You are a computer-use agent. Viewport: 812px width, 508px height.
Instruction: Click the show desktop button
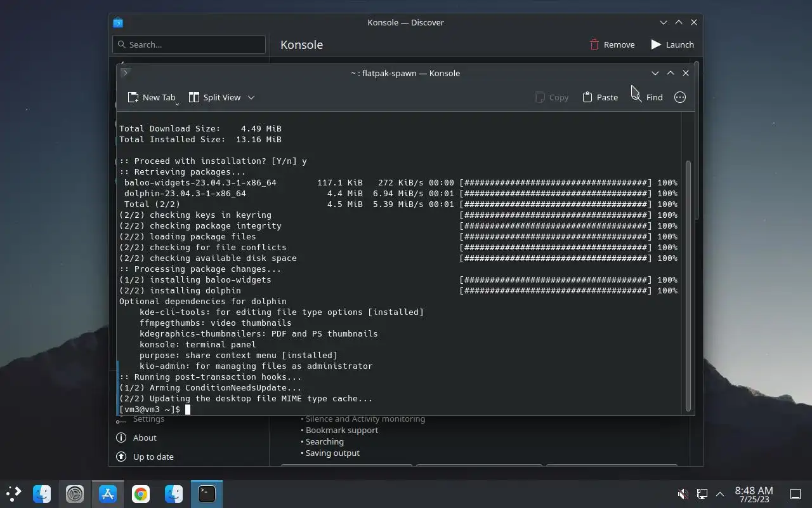(x=795, y=494)
